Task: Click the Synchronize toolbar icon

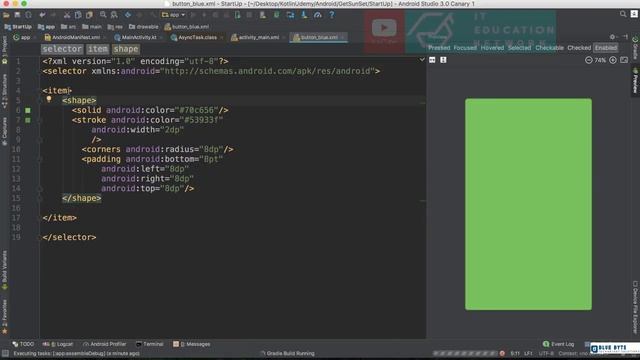Action: [x=28, y=15]
